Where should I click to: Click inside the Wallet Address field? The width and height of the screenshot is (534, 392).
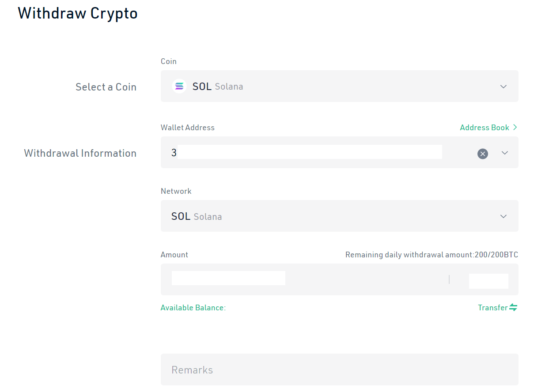309,153
